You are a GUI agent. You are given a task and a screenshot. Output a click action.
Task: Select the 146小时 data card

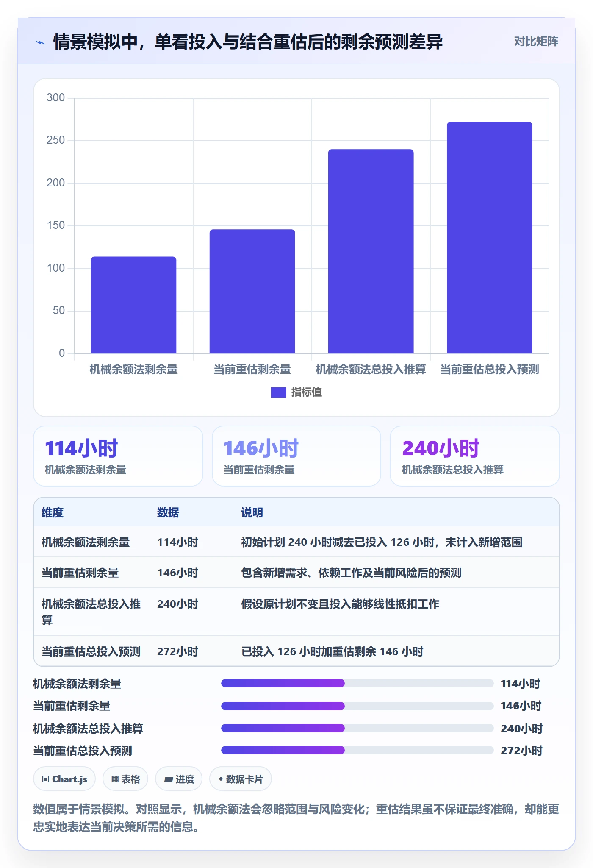(296, 456)
